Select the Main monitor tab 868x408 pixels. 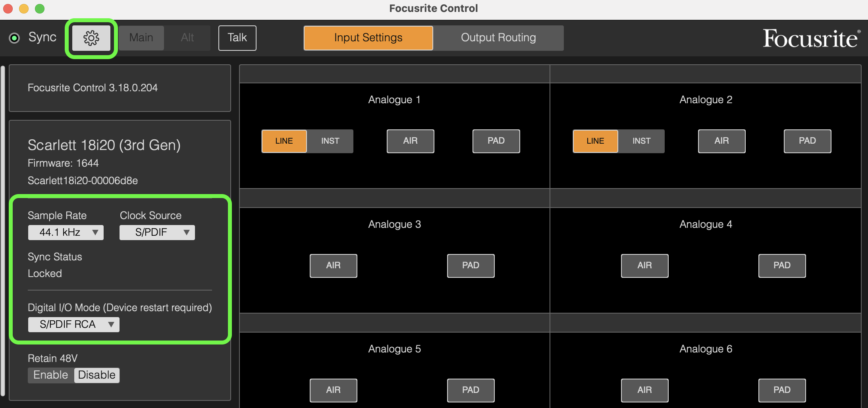[x=141, y=38]
